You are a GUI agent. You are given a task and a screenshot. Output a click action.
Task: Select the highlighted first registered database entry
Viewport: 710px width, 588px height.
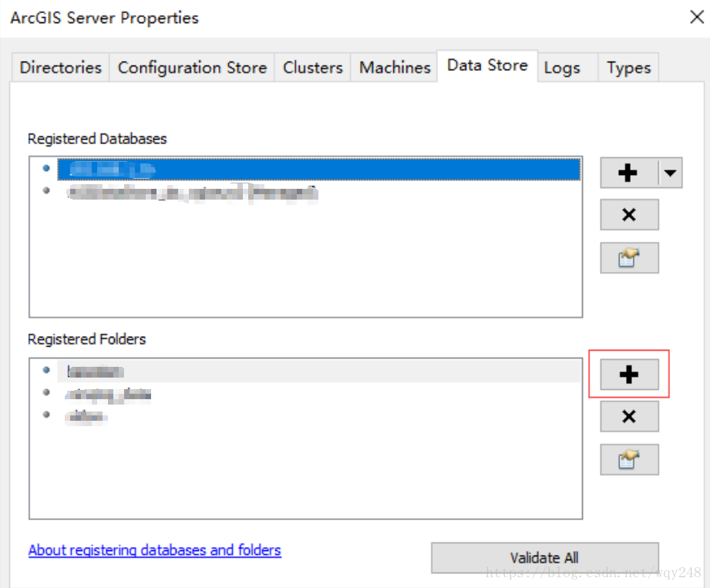pos(319,170)
